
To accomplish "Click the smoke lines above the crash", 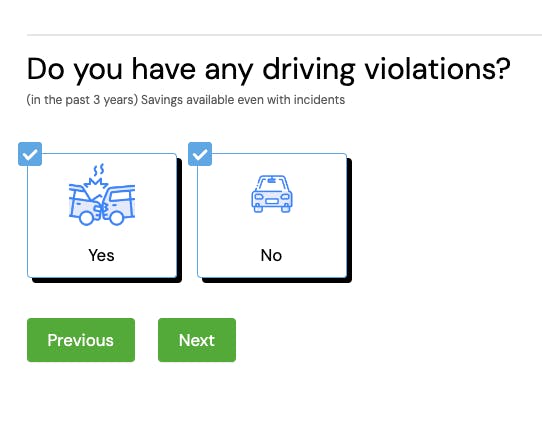I will coord(99,169).
